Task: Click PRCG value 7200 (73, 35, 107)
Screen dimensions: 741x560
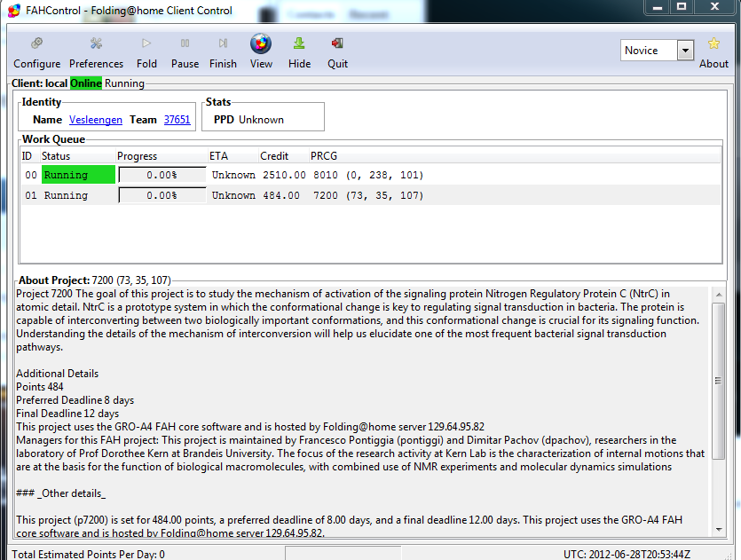Action: [368, 195]
